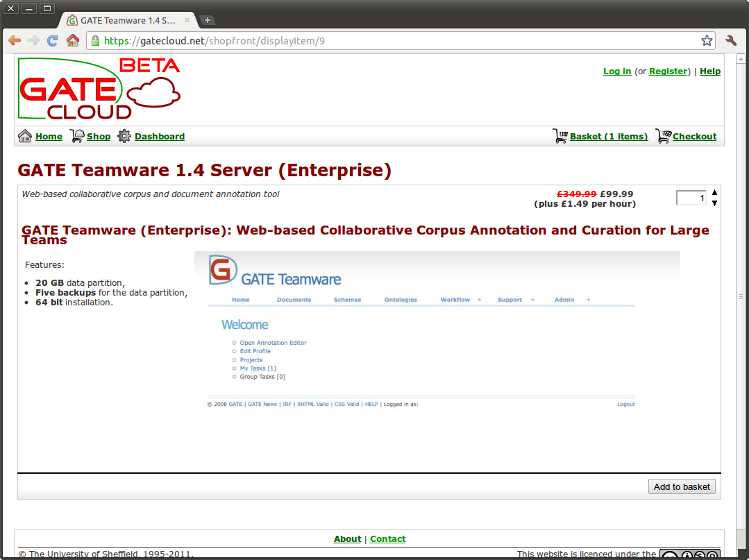Click the checkout cart icon
The height and width of the screenshot is (560, 749).
[663, 136]
